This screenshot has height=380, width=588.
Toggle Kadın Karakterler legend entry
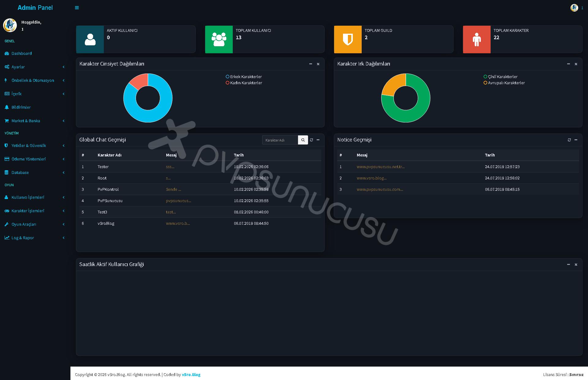click(x=244, y=83)
